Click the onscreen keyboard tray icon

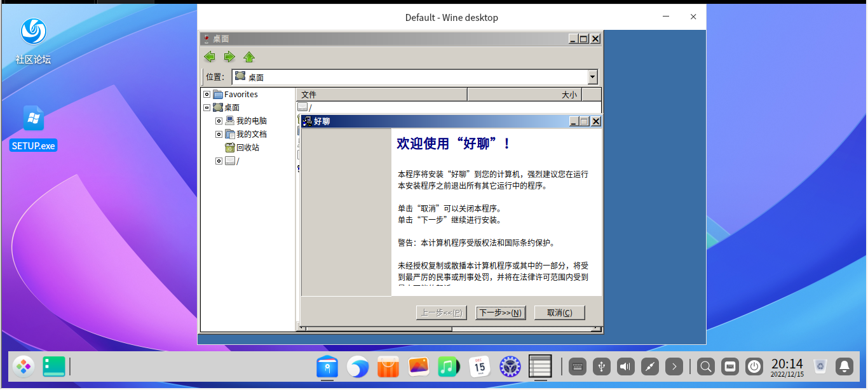(x=578, y=366)
